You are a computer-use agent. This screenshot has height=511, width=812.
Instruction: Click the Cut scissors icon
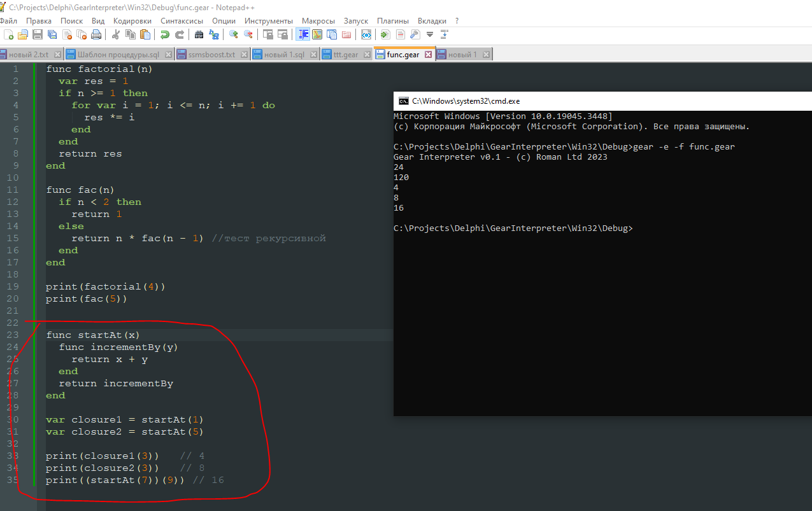tap(117, 35)
